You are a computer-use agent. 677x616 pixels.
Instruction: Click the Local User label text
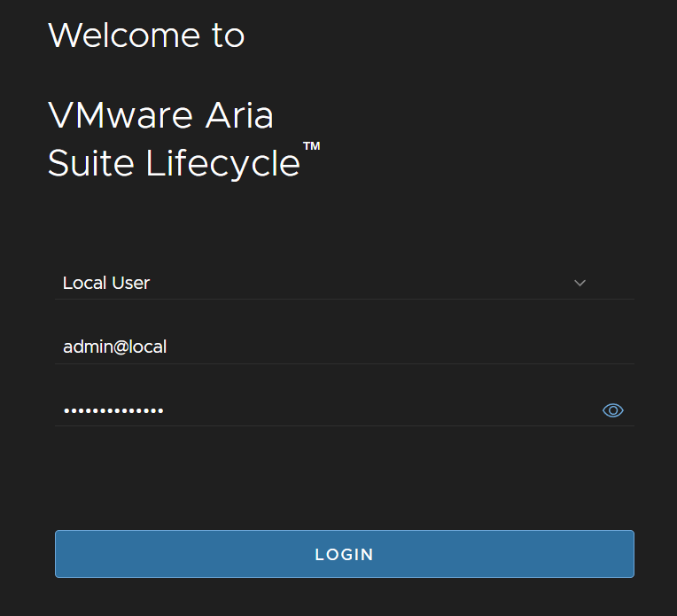(106, 284)
